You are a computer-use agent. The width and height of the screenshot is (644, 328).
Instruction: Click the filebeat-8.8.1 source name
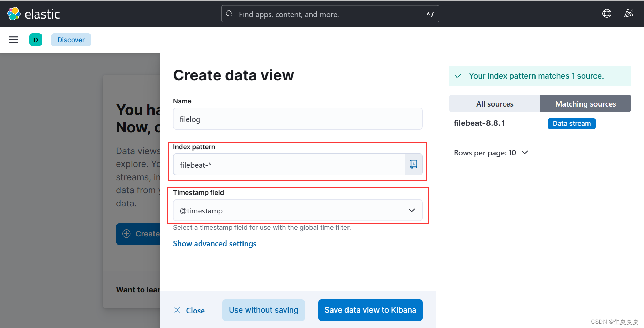479,123
